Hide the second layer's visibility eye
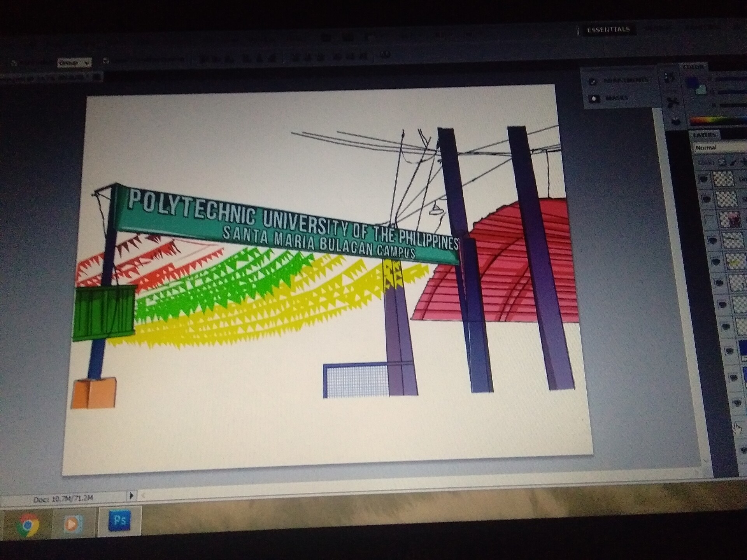The width and height of the screenshot is (747, 560). click(x=706, y=199)
